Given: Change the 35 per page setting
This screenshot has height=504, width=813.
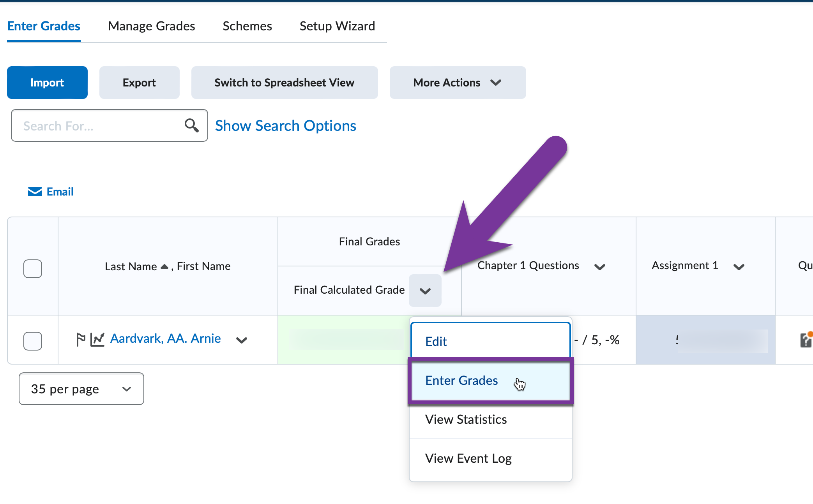Looking at the screenshot, I should [81, 388].
